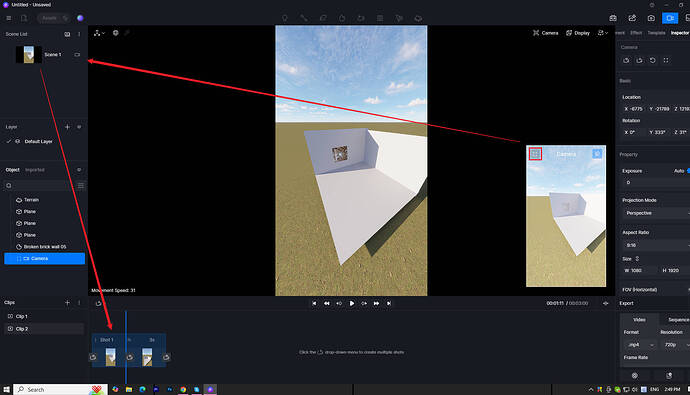The width and height of the screenshot is (690, 395).
Task: Play the animation timeline
Action: point(352,303)
